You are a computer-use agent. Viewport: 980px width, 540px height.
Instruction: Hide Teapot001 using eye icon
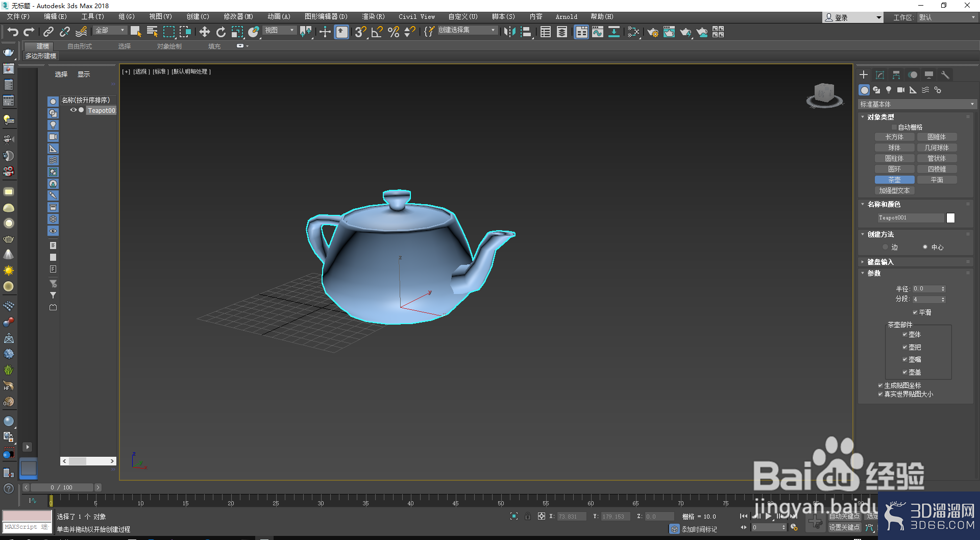[73, 110]
